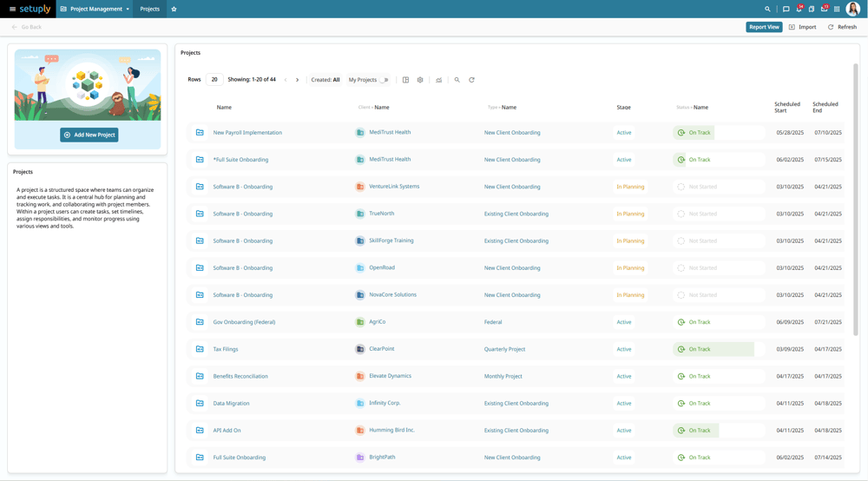Sort by Status Name column header
868x481 pixels.
coord(692,108)
